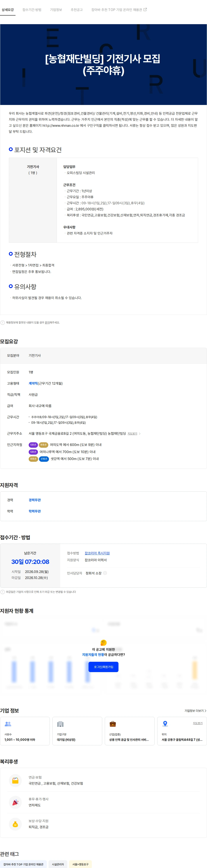
Task: Click 지원자들의 현황 highlighted text
Action: [93, 655]
